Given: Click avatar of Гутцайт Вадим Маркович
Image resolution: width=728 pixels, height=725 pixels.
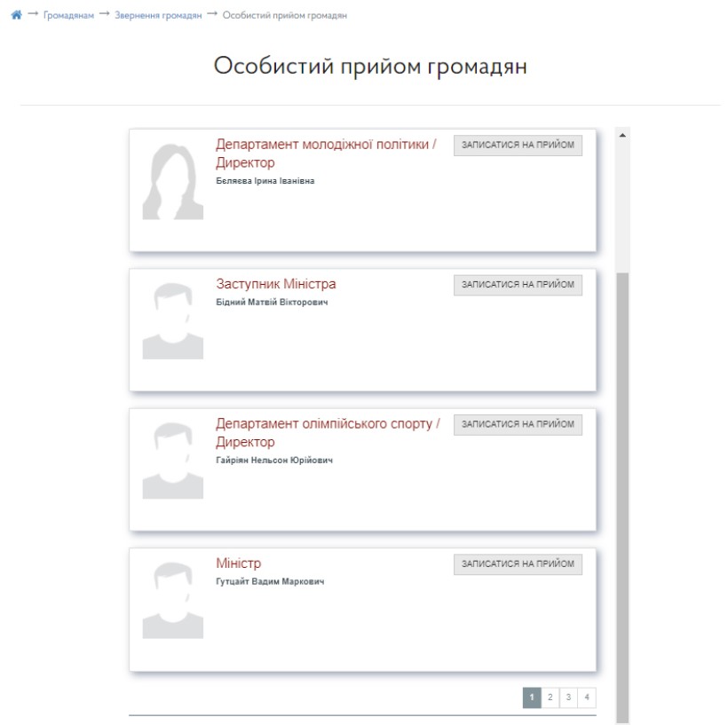Looking at the screenshot, I should point(173,601).
